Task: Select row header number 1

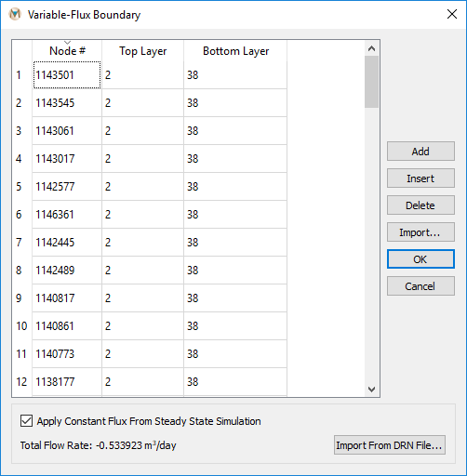Action: pyautogui.click(x=22, y=75)
